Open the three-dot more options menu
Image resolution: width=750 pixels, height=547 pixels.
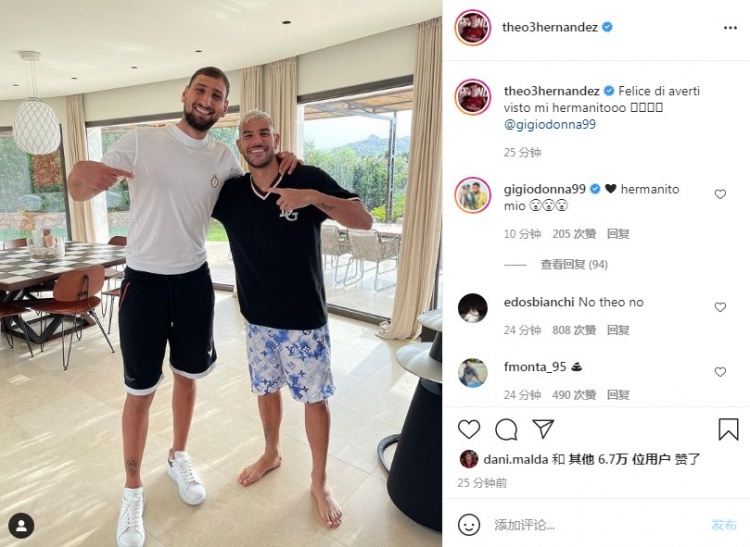coord(730,28)
